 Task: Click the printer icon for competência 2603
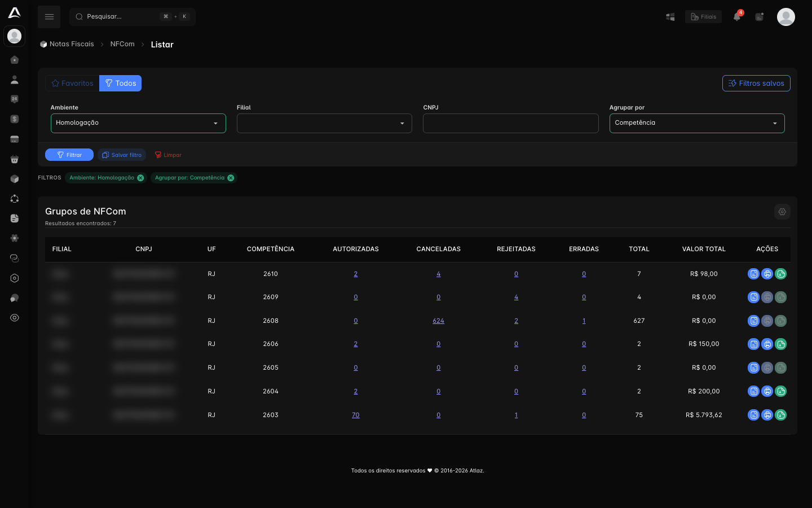tap(767, 415)
